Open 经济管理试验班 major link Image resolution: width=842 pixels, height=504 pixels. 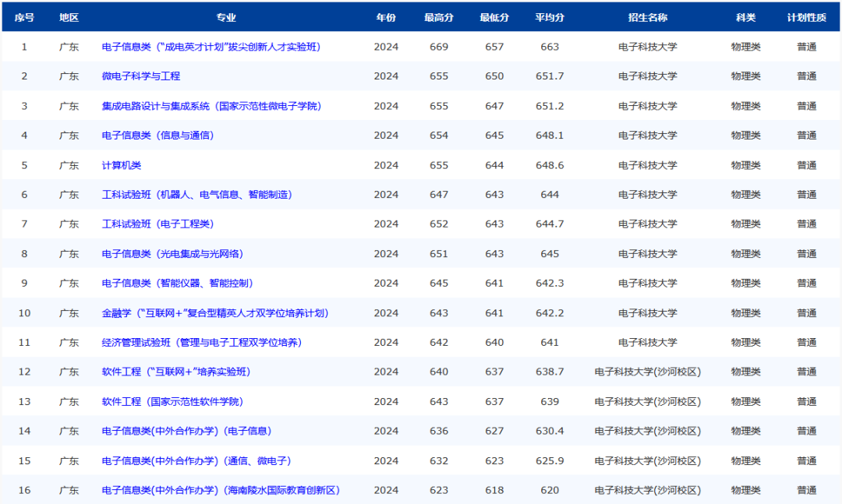(x=202, y=343)
